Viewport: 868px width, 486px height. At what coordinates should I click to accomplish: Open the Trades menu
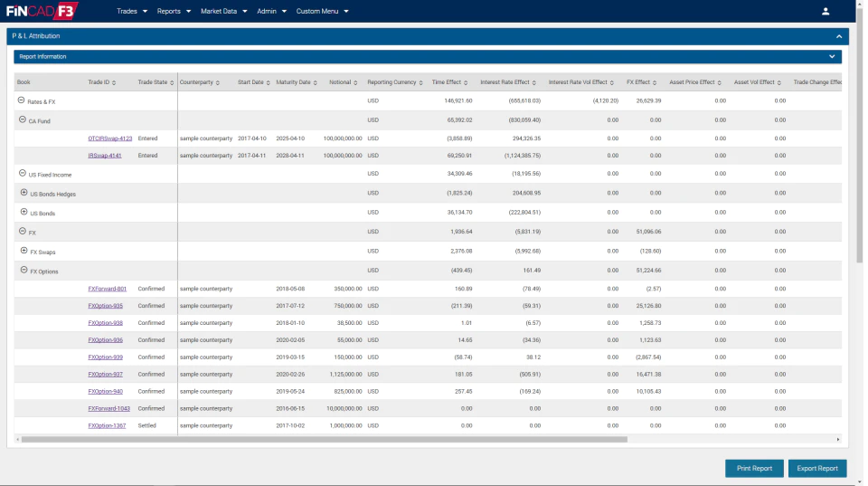click(x=132, y=11)
